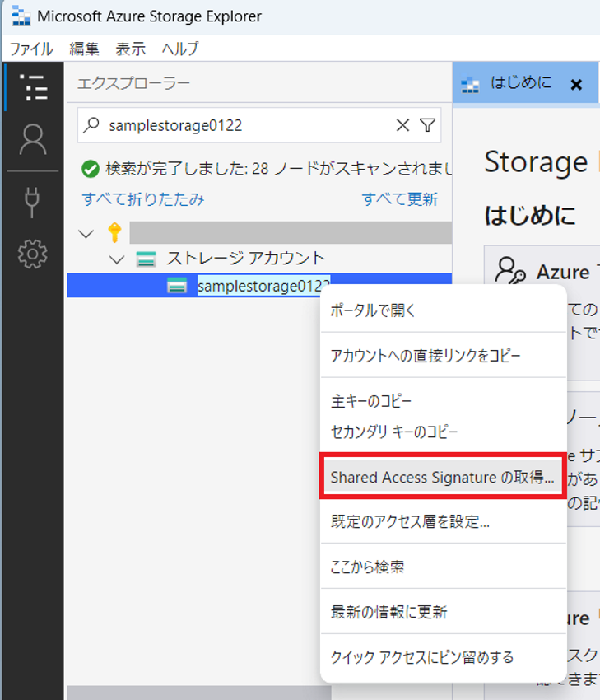Screen dimensions: 600x700
Task: Open the 編集 menu
Action: [84, 49]
